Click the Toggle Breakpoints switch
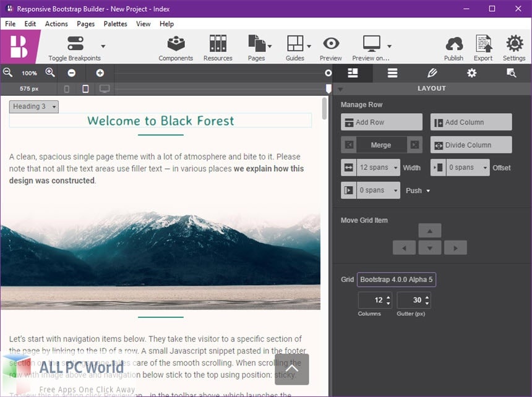532x397 pixels. click(x=75, y=44)
